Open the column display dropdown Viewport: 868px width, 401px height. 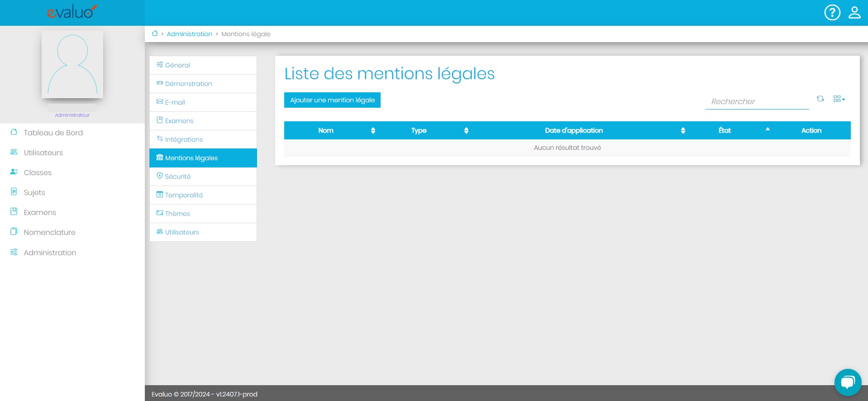(839, 99)
